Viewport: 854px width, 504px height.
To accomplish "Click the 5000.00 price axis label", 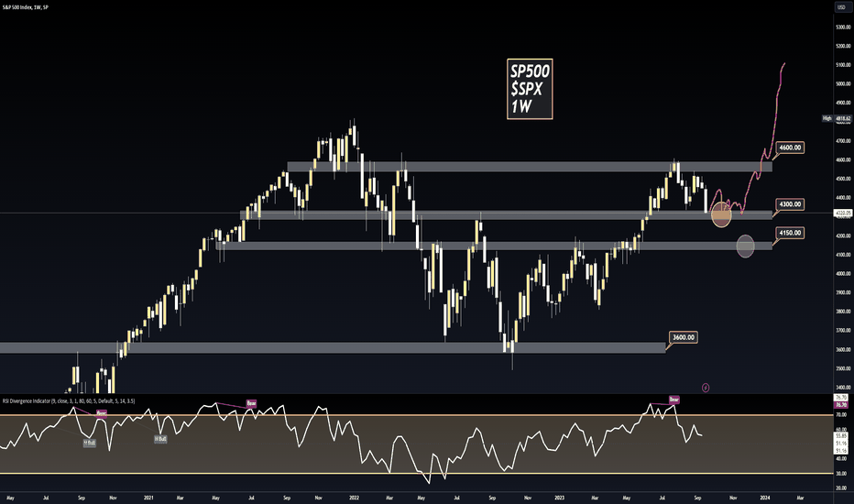I will 843,84.
